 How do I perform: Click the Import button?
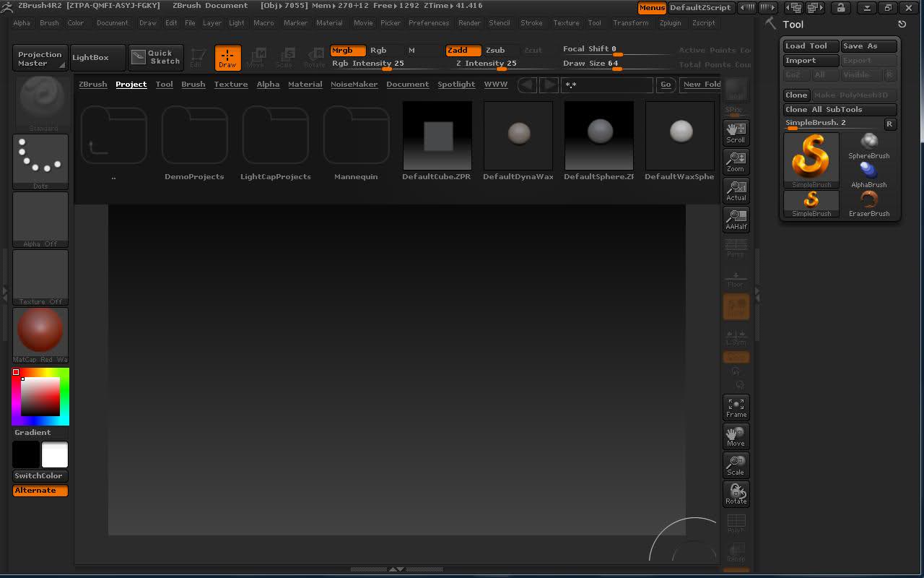[811, 61]
